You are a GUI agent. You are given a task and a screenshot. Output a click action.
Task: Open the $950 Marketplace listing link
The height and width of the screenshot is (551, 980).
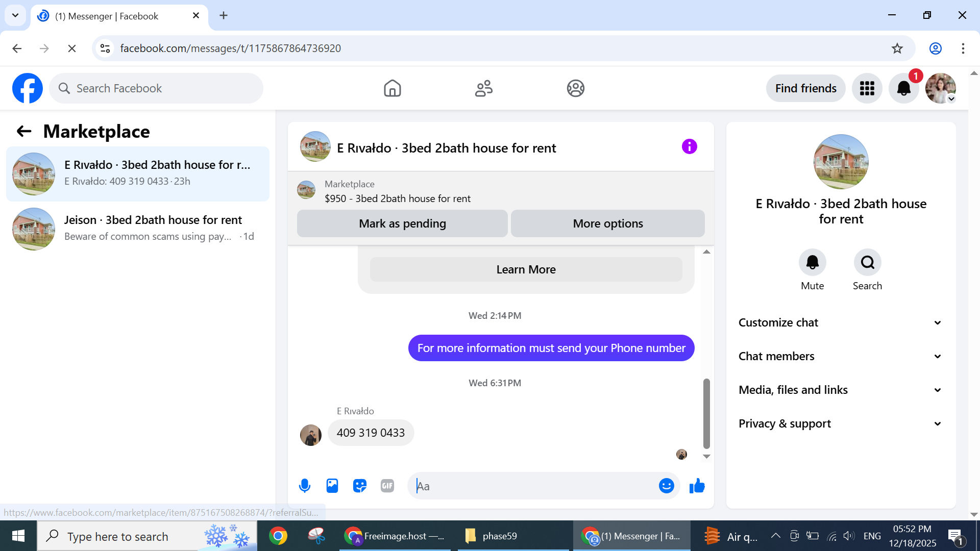[x=398, y=198]
